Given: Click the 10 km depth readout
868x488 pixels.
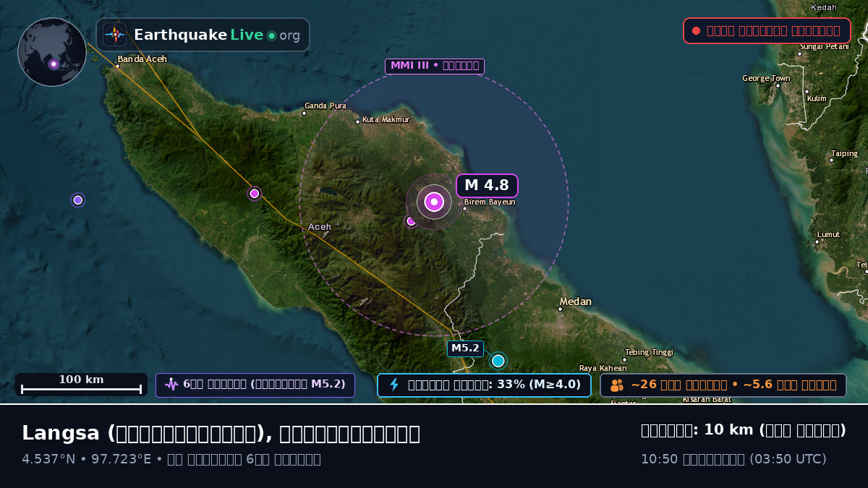Looking at the screenshot, I should (744, 430).
